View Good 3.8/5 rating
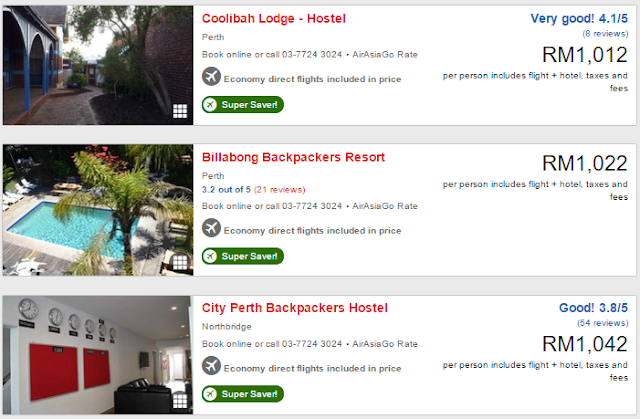 tap(593, 308)
